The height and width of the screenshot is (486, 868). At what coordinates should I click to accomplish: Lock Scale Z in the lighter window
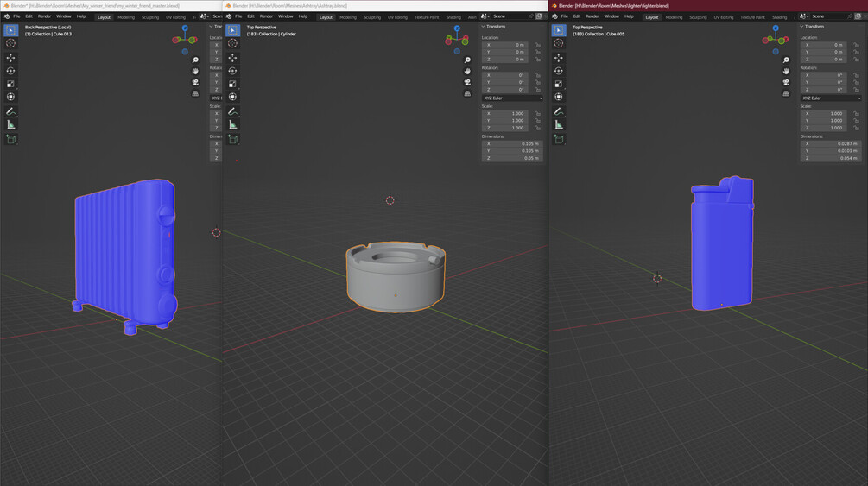click(857, 128)
